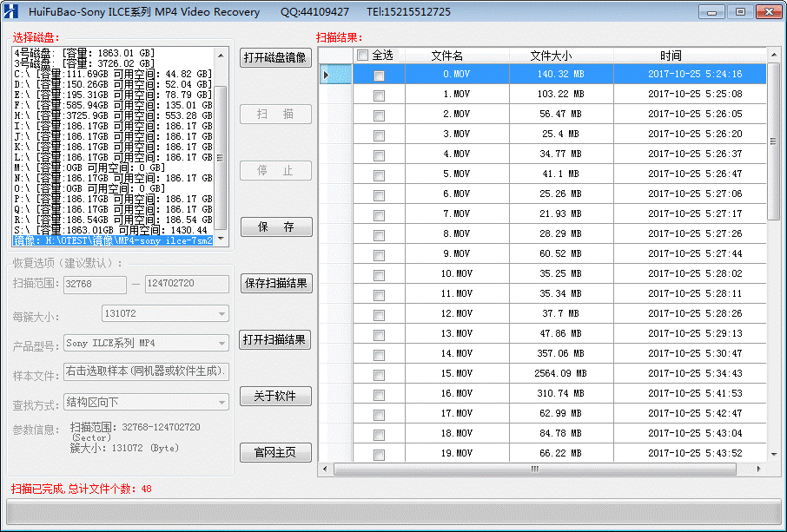The width and height of the screenshot is (787, 532).
Task: Check the box for 0.MOV
Action: [379, 76]
